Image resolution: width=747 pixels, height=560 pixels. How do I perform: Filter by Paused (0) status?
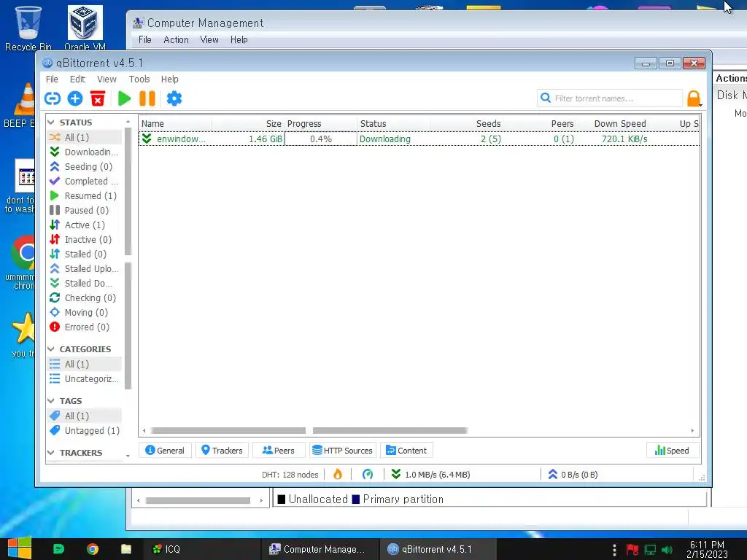coord(84,211)
